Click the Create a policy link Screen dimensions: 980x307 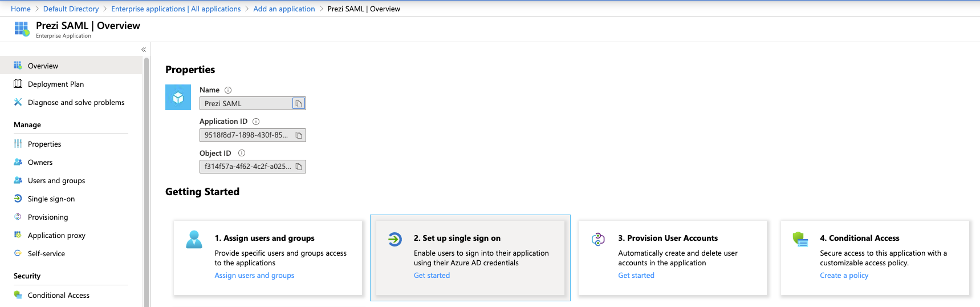844,276
